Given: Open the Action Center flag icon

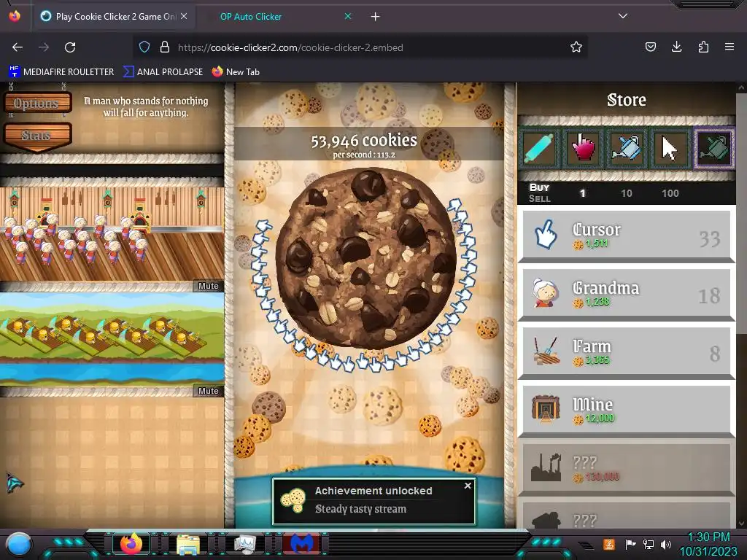Looking at the screenshot, I should (630, 544).
